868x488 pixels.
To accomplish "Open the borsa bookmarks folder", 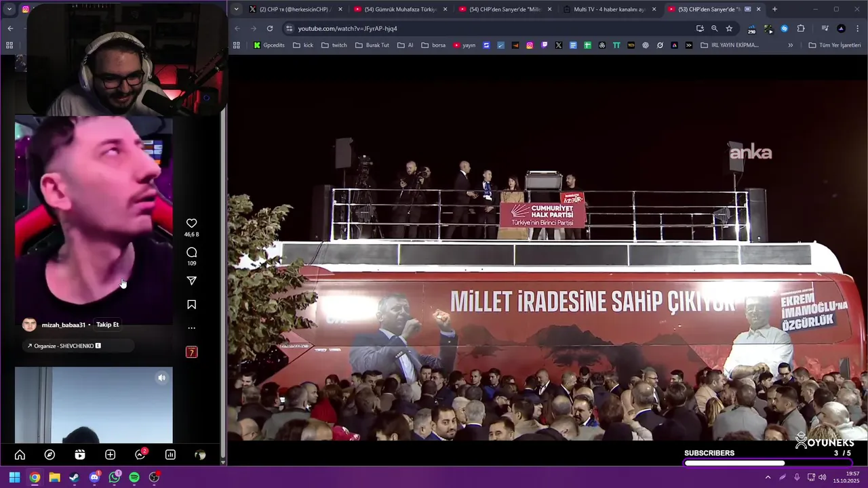I will [434, 45].
